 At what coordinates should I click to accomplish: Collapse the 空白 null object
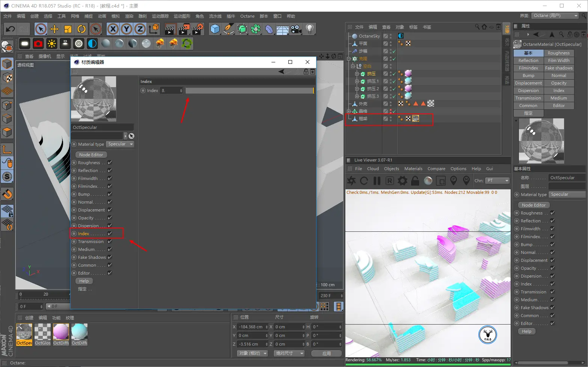(x=353, y=66)
